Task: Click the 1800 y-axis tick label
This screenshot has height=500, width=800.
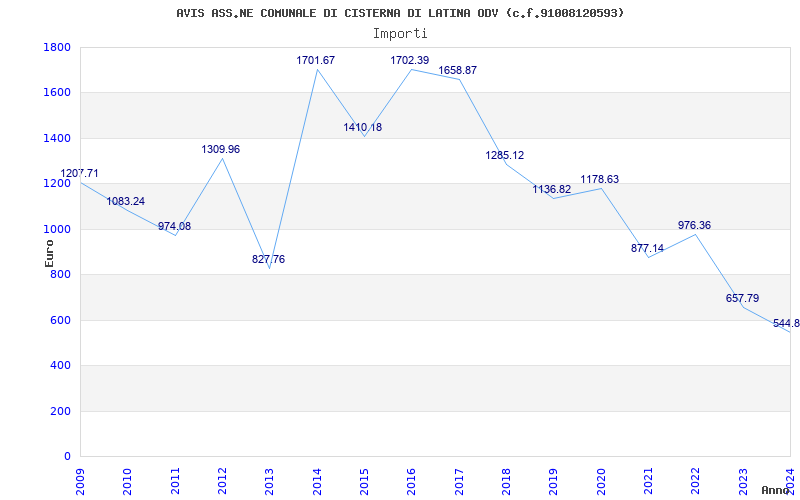Action: 57,47
